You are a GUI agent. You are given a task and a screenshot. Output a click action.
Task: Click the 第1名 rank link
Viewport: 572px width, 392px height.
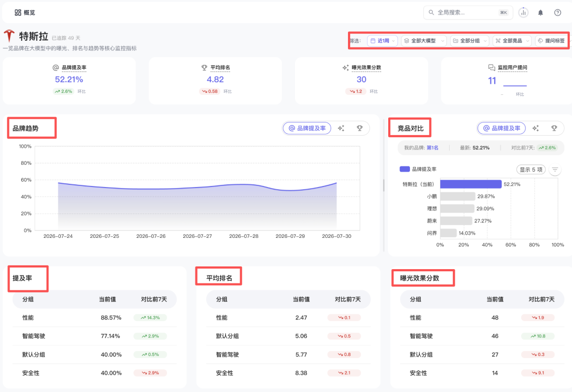coord(432,148)
